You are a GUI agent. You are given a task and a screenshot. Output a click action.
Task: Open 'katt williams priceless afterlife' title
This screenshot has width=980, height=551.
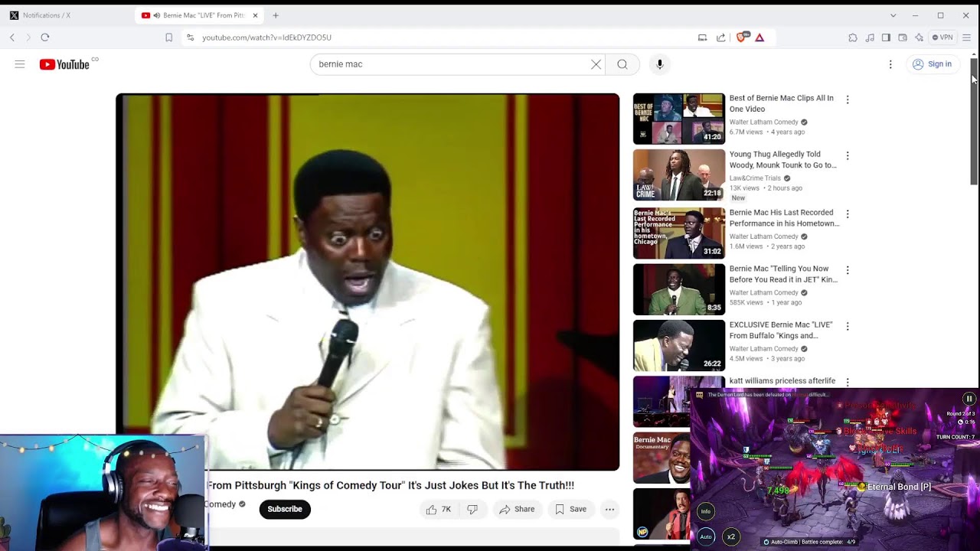(782, 381)
